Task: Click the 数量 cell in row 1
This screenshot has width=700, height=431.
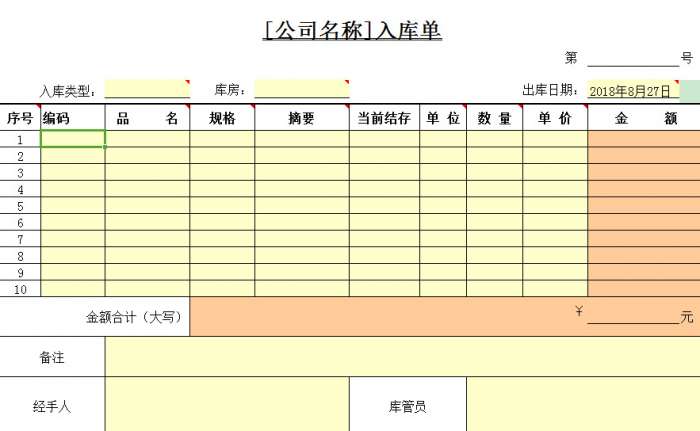Action: pos(494,139)
